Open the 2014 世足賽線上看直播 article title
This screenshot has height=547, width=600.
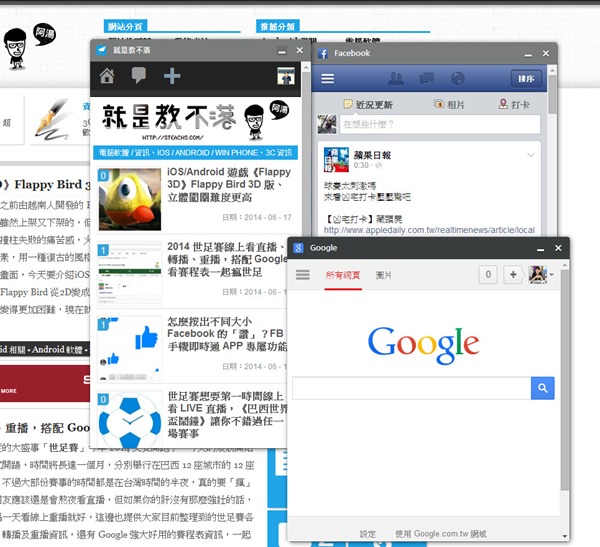tap(227, 260)
